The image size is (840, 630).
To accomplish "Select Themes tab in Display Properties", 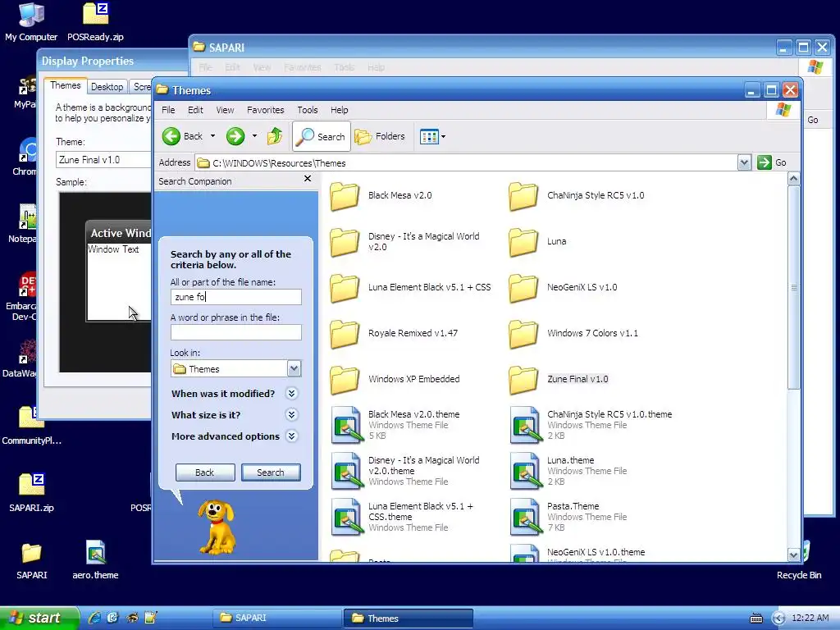I will (66, 85).
